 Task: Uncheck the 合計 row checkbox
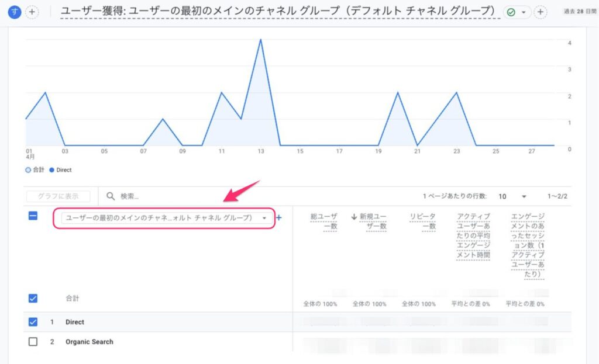click(x=33, y=298)
